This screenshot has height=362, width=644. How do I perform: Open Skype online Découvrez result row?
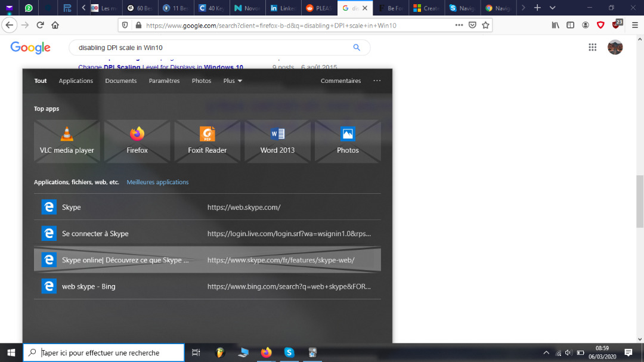(x=208, y=259)
